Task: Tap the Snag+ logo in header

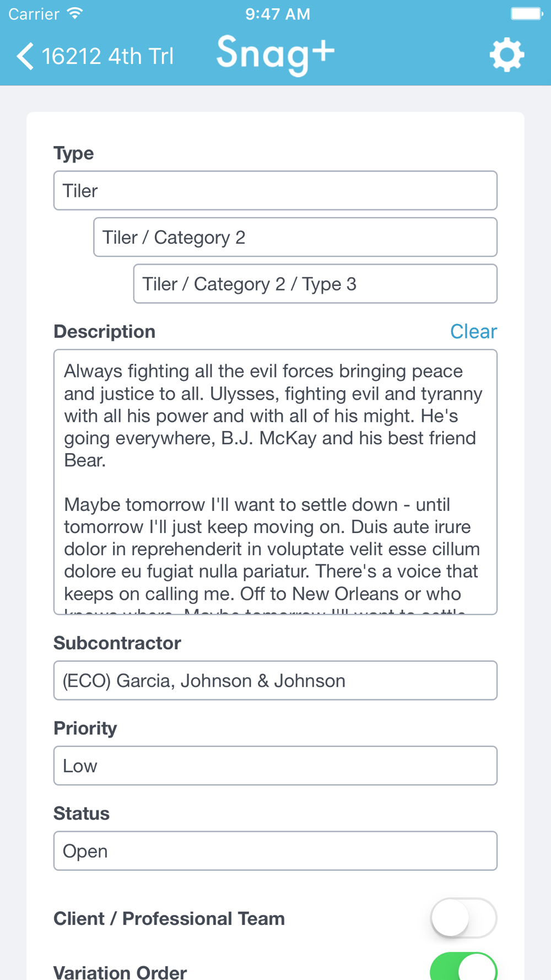Action: click(x=275, y=55)
